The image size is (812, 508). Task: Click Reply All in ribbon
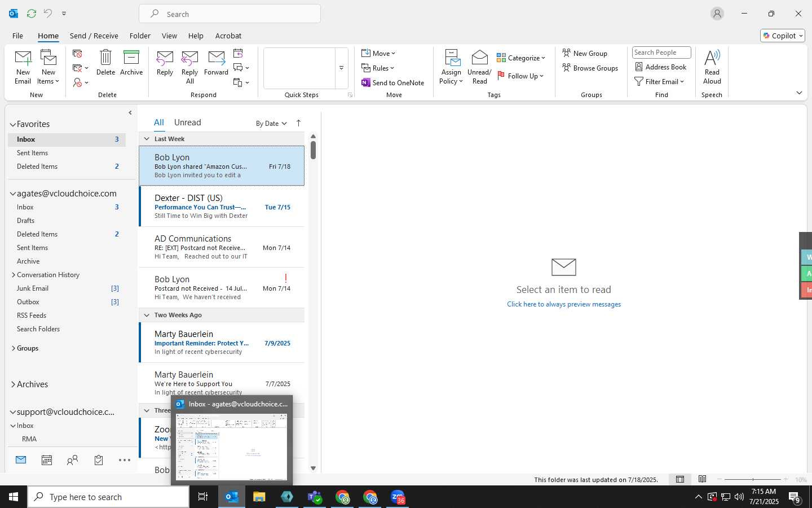(x=189, y=67)
